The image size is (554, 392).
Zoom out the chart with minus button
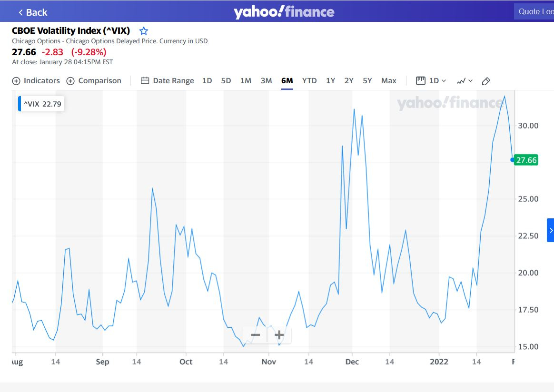coord(256,335)
